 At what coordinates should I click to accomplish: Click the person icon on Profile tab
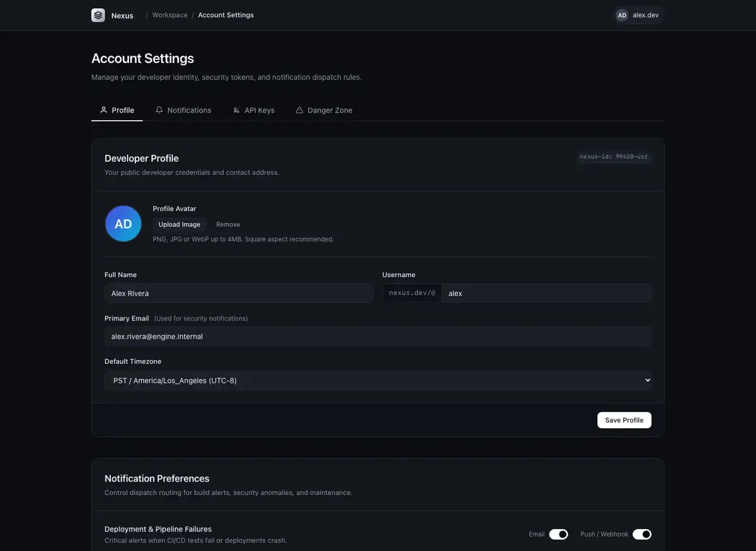pyautogui.click(x=104, y=110)
